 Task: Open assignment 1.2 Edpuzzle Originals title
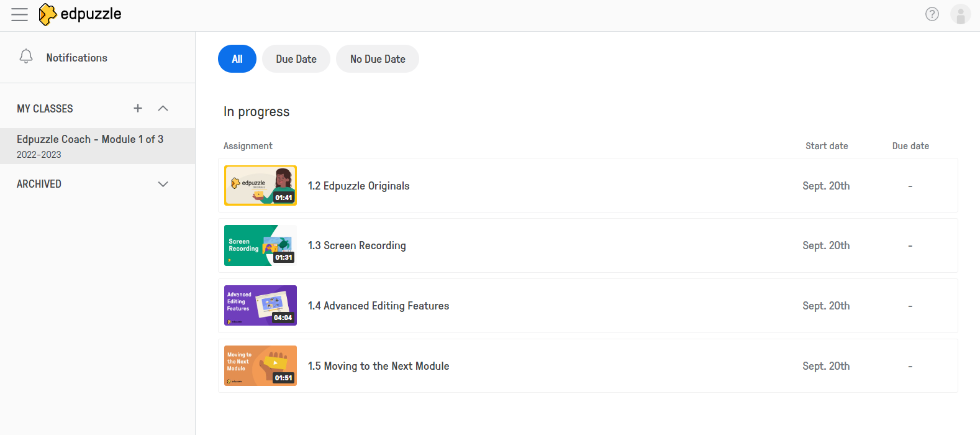click(359, 186)
